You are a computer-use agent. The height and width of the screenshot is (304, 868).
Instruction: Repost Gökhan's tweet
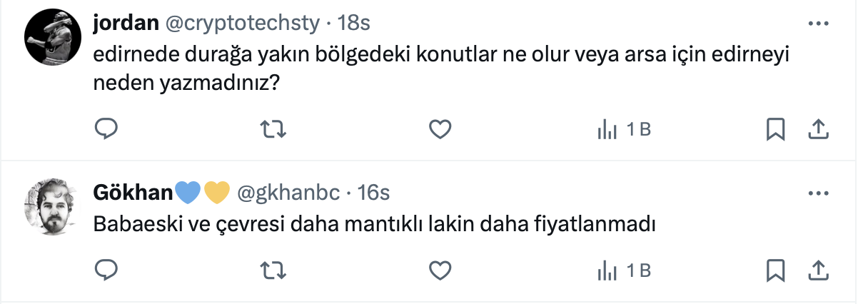272,270
